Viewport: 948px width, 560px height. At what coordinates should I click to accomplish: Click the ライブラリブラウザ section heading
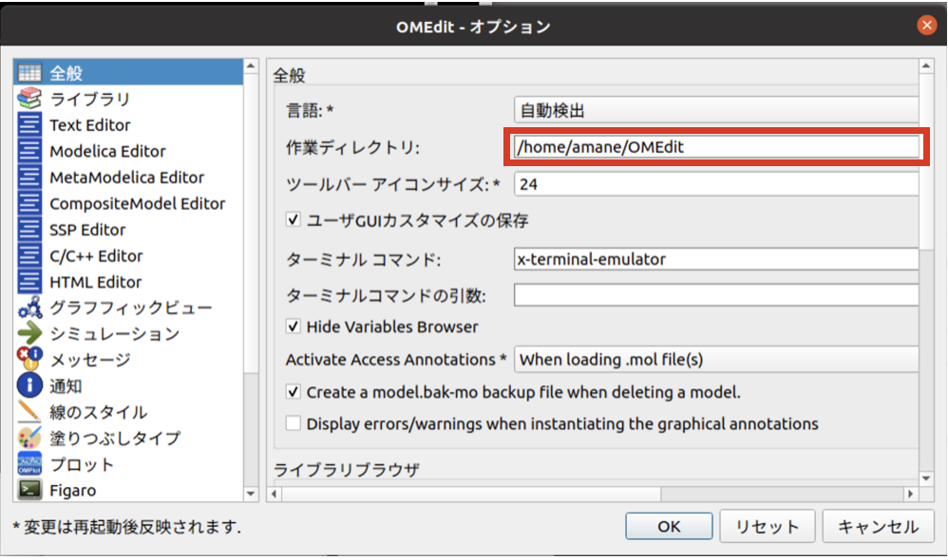[347, 470]
